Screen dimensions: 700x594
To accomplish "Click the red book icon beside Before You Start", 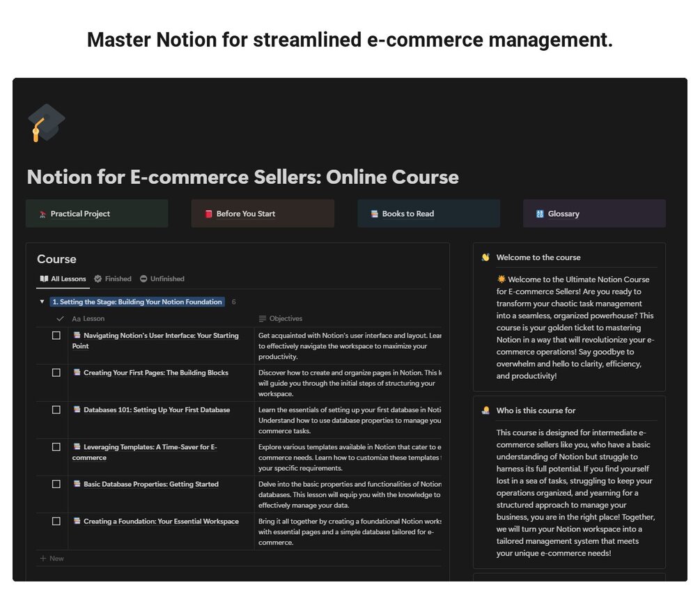I will click(x=208, y=214).
